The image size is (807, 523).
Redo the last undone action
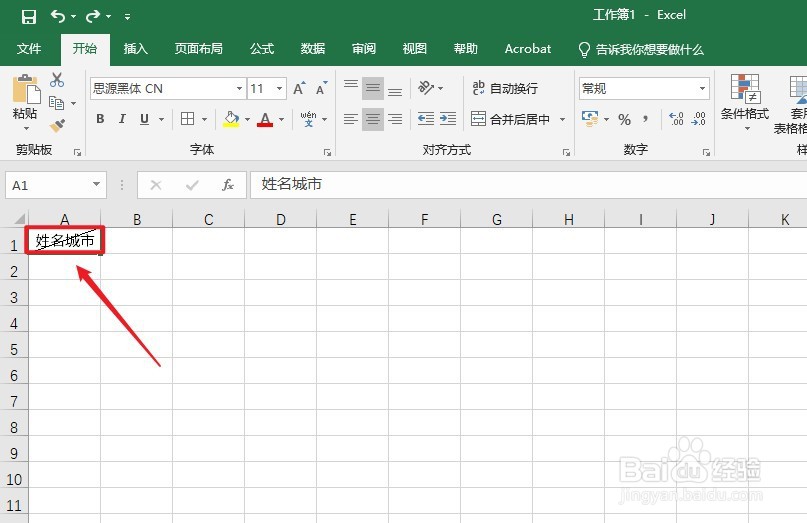(93, 16)
